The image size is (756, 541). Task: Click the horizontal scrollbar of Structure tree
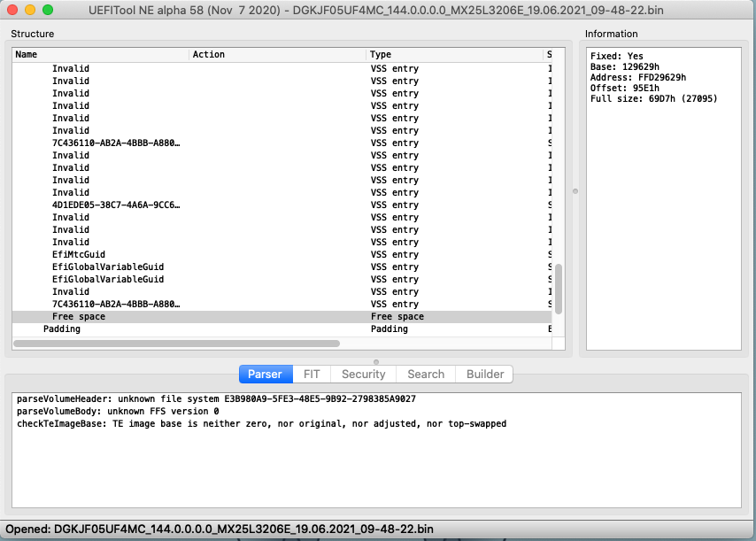point(176,344)
